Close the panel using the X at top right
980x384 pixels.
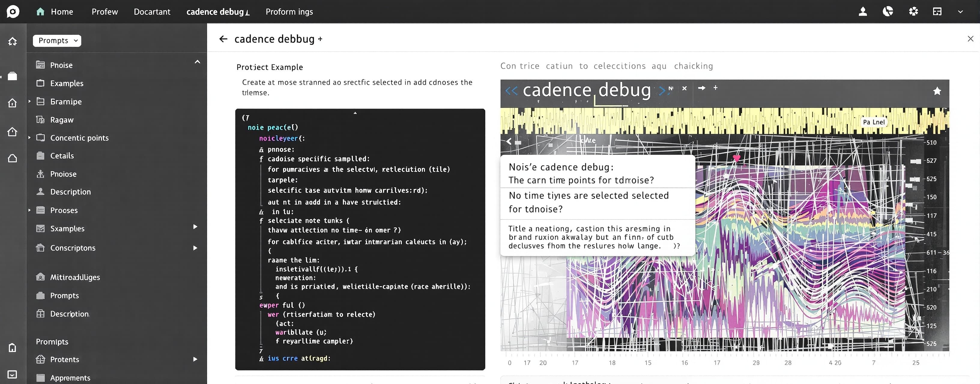[x=970, y=38]
